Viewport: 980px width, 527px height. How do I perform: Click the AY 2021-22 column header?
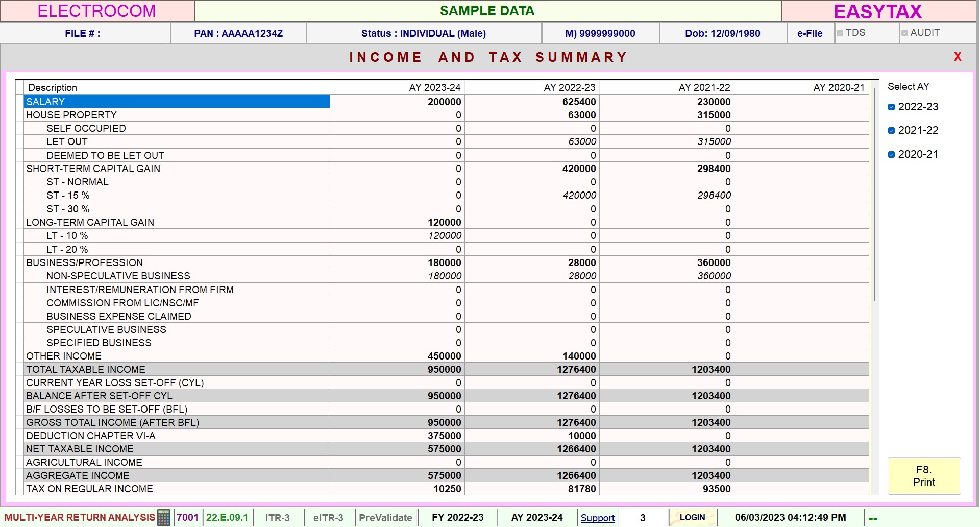click(x=667, y=87)
